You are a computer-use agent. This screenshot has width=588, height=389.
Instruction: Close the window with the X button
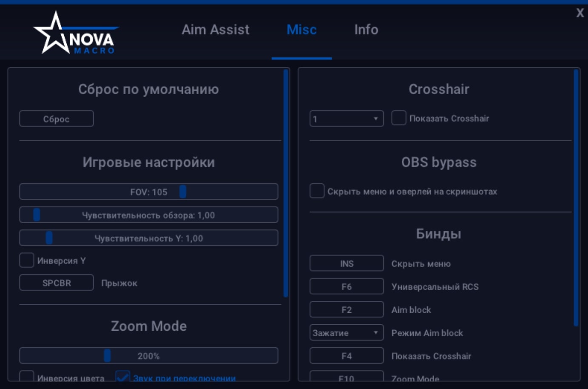(x=580, y=13)
